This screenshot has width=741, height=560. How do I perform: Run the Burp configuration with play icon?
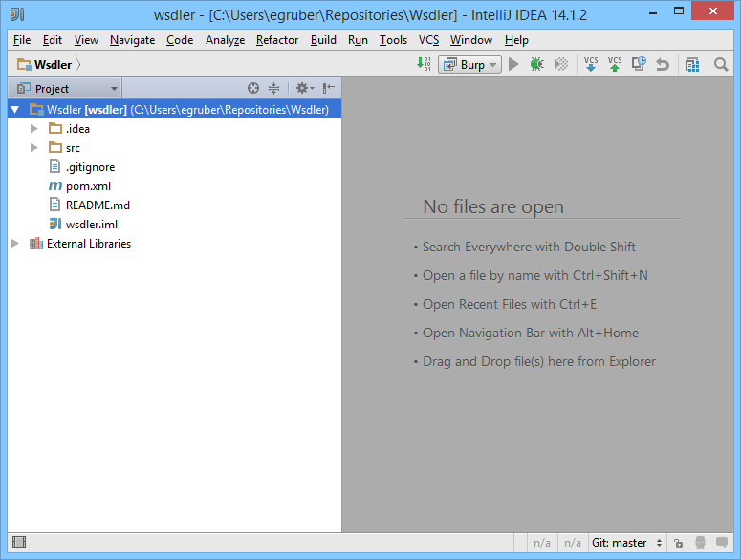(x=513, y=64)
